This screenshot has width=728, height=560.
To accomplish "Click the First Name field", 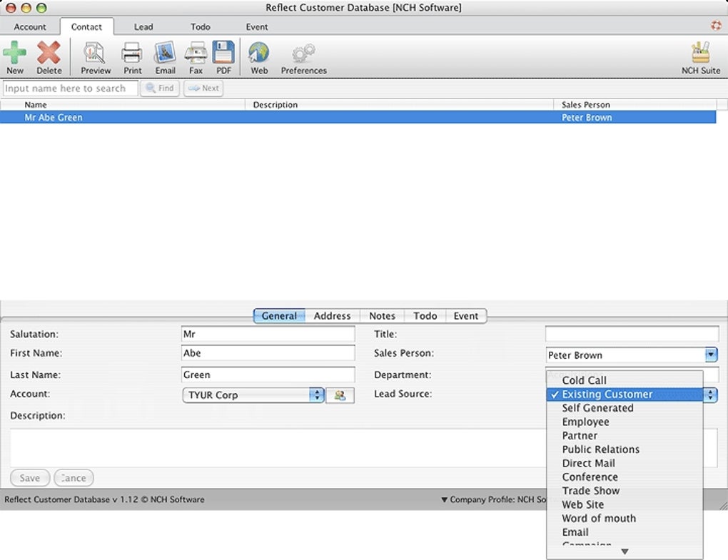I will (268, 353).
